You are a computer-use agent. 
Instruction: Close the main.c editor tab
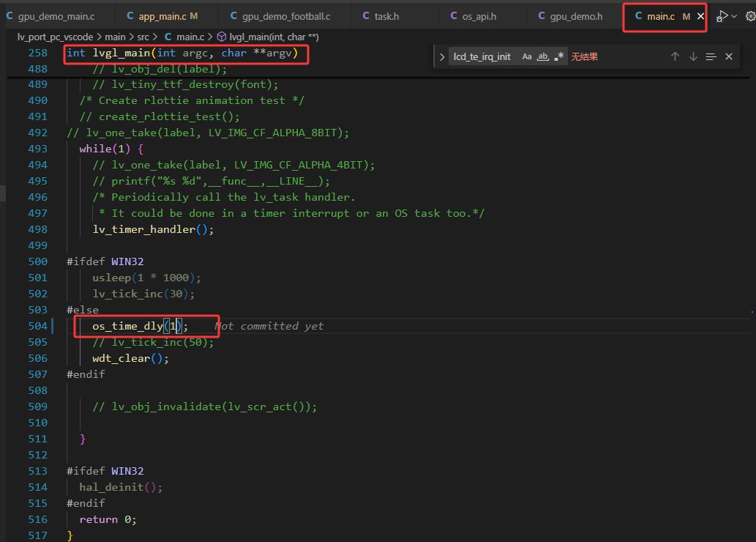(x=700, y=16)
